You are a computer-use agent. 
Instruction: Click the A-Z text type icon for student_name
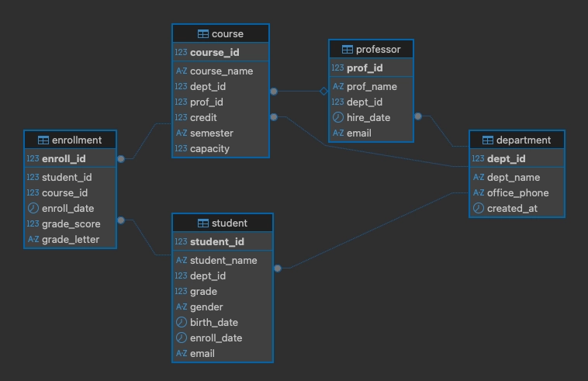coord(181,260)
